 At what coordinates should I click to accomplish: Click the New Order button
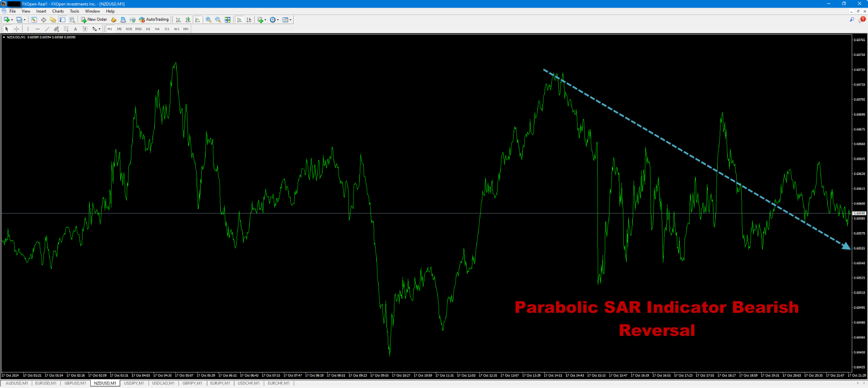click(94, 19)
